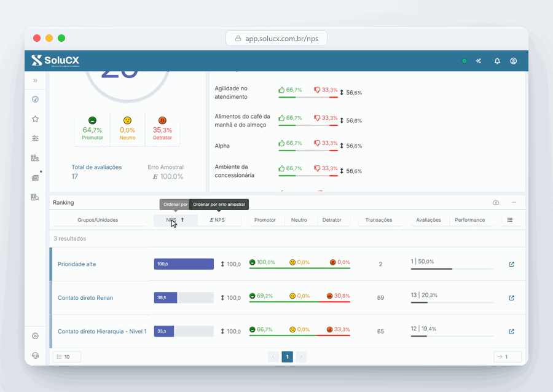Image resolution: width=553 pixels, height=392 pixels.
Task: Sort ranking by E NPS sampling error
Action: [218, 220]
